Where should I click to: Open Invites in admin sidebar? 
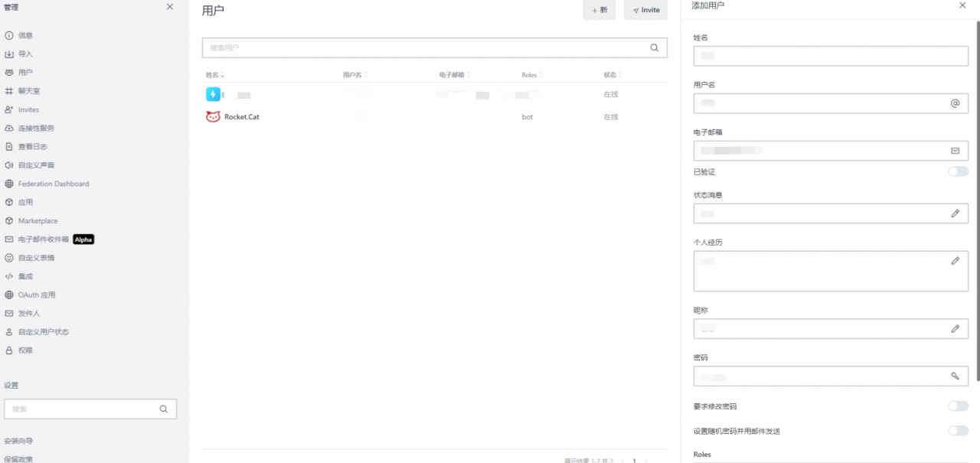(28, 109)
